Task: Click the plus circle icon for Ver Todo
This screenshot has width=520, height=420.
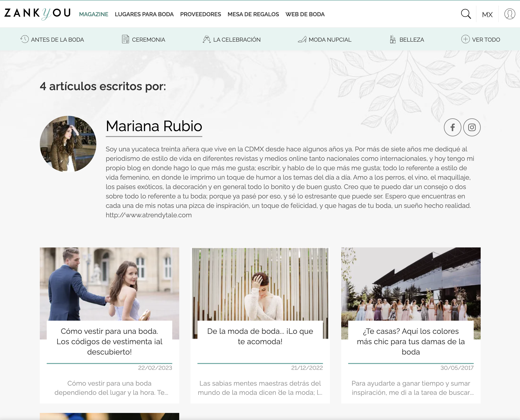Action: tap(466, 39)
